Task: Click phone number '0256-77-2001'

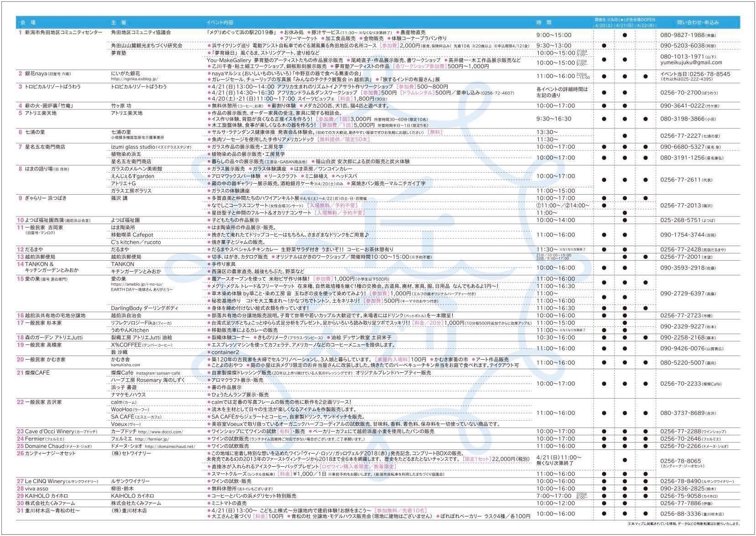Action: 681,257
